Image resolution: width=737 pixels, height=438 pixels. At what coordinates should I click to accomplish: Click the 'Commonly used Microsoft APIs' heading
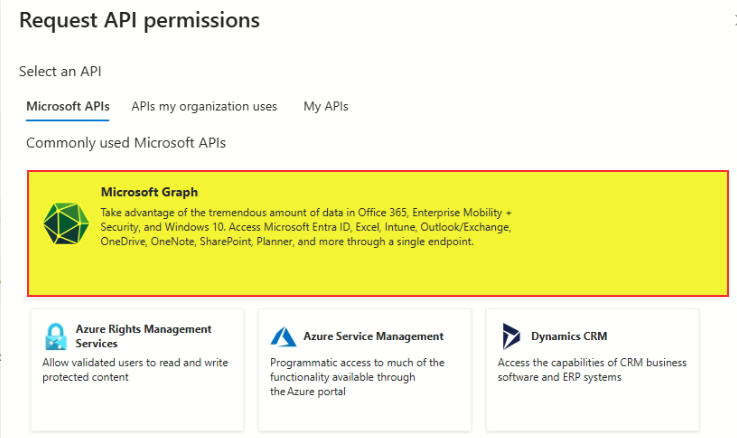[x=126, y=143]
